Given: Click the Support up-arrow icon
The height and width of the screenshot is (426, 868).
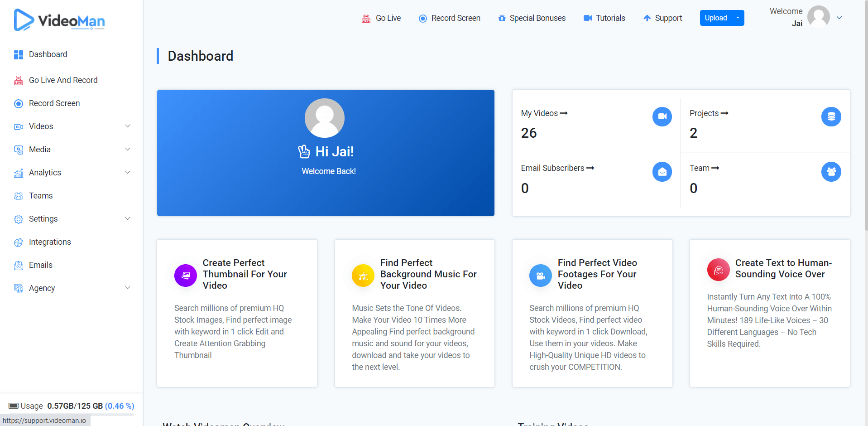Looking at the screenshot, I should (647, 18).
